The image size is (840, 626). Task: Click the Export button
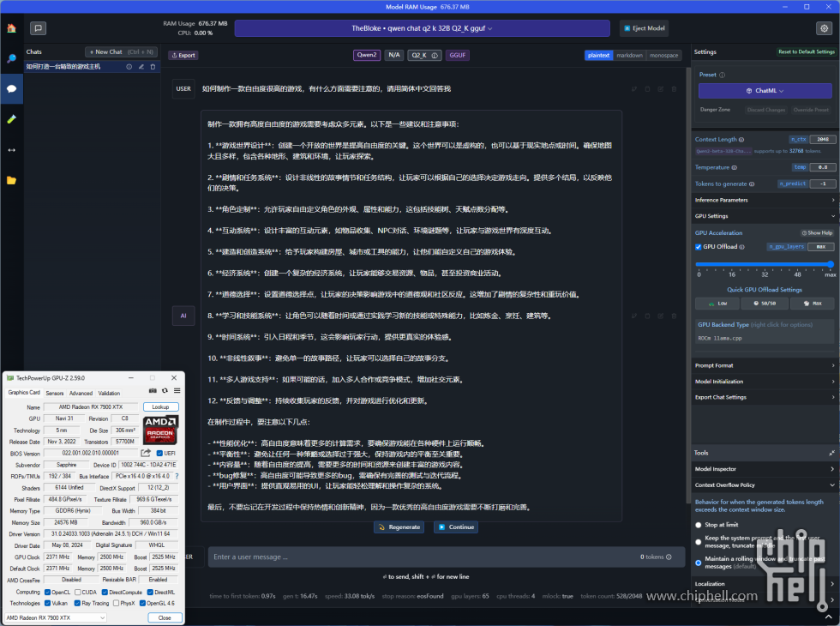click(x=183, y=55)
